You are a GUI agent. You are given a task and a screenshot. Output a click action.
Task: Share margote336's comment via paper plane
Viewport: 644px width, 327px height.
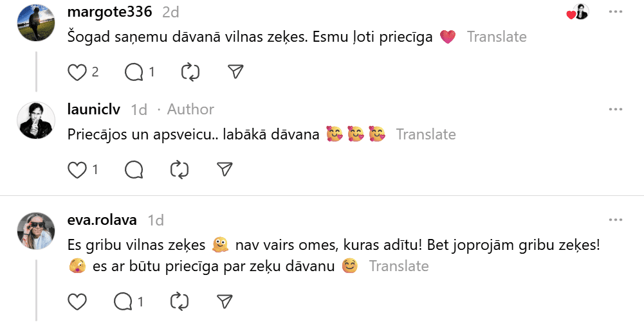click(x=236, y=73)
